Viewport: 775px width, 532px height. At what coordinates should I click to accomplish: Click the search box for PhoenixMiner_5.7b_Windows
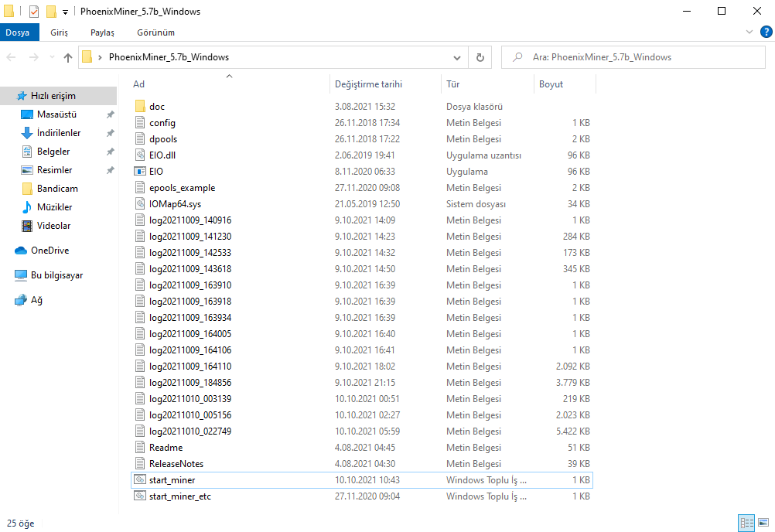(633, 57)
